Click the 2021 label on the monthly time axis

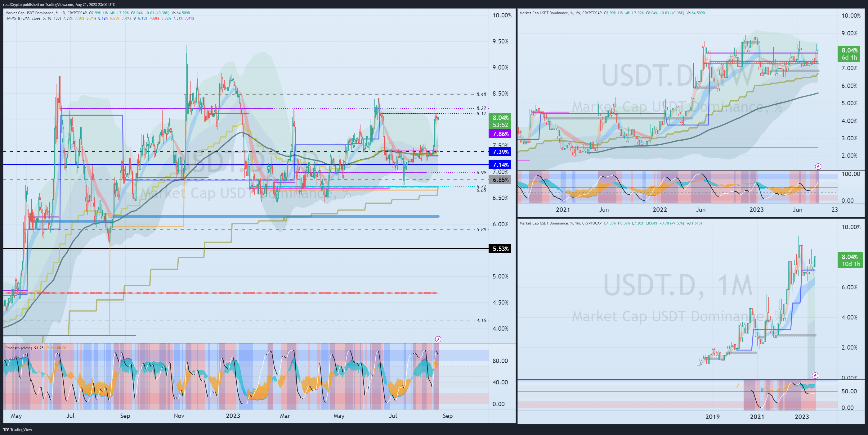pos(757,416)
